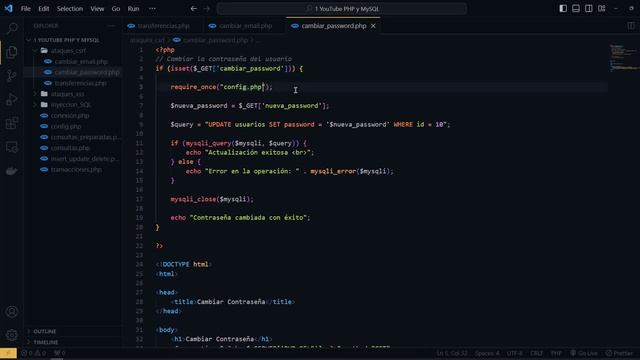Click the ports forwarded status item
Screen dimensions: 640x360
point(60,353)
